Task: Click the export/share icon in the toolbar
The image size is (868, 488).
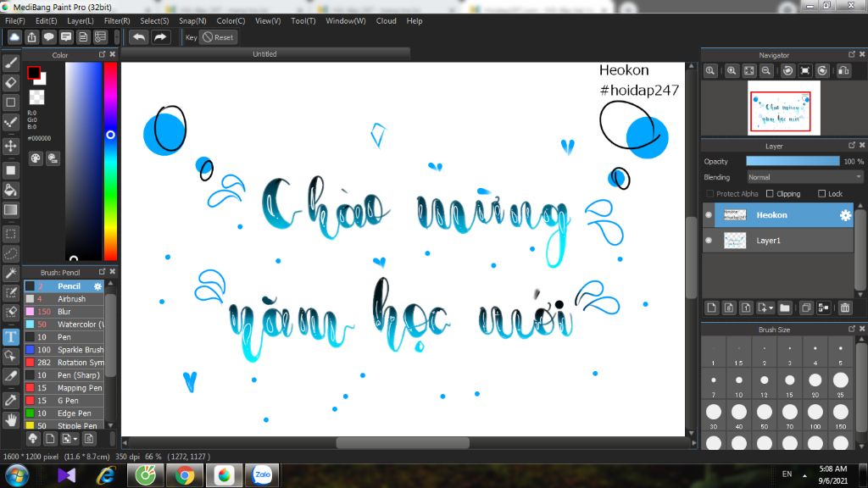Action: (x=31, y=37)
